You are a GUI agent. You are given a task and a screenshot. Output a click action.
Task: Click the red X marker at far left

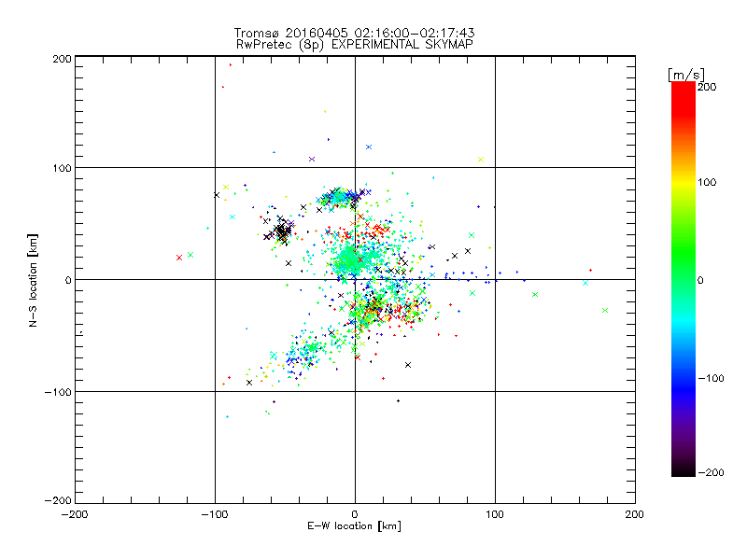(179, 258)
